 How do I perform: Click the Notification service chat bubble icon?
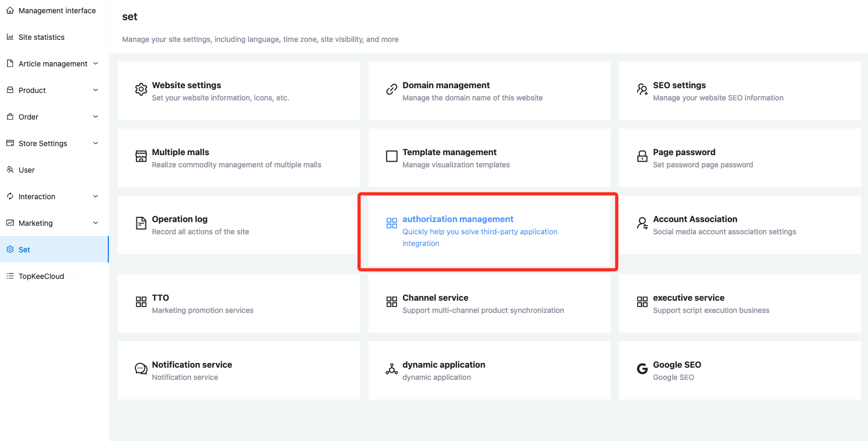pyautogui.click(x=141, y=369)
